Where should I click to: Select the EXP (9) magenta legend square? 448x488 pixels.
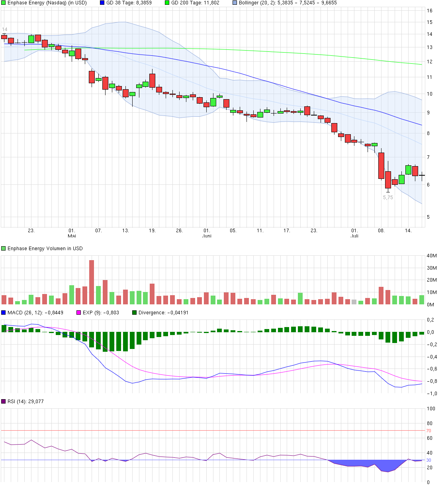[x=78, y=313]
